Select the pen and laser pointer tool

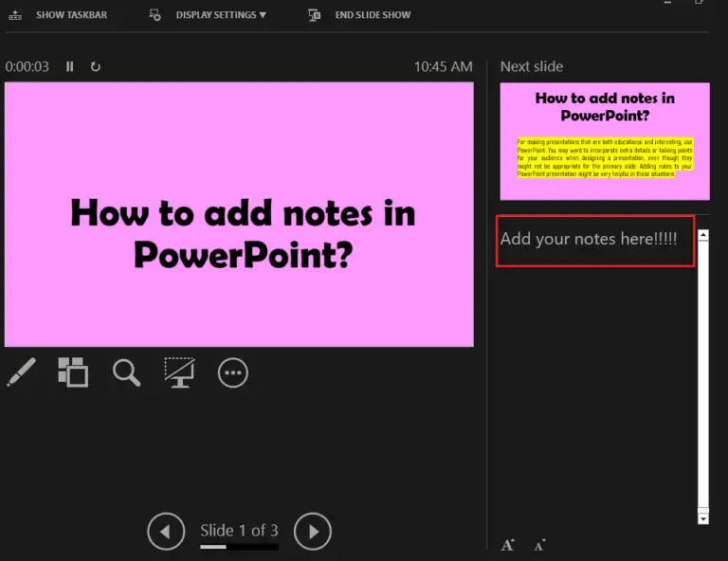(x=21, y=372)
